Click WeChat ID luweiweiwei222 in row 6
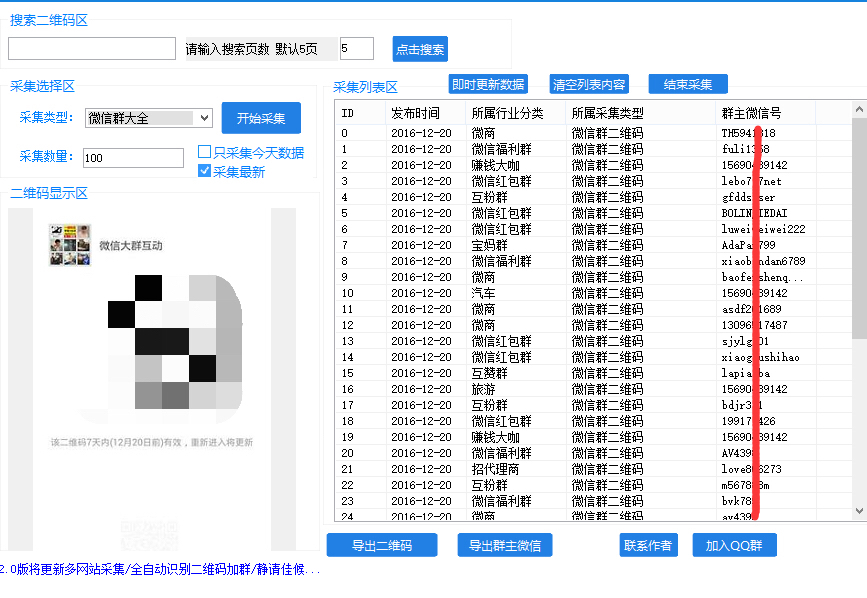 pyautogui.click(x=763, y=229)
